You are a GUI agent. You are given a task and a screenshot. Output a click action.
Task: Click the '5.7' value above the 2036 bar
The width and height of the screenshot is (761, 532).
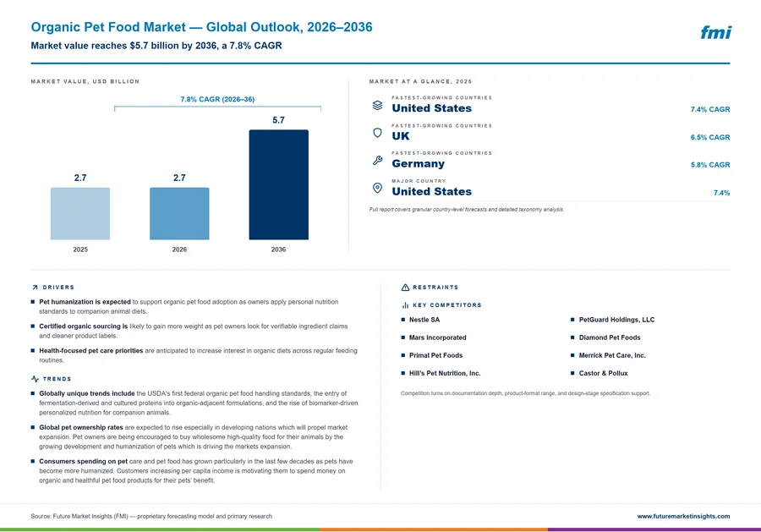click(x=278, y=120)
